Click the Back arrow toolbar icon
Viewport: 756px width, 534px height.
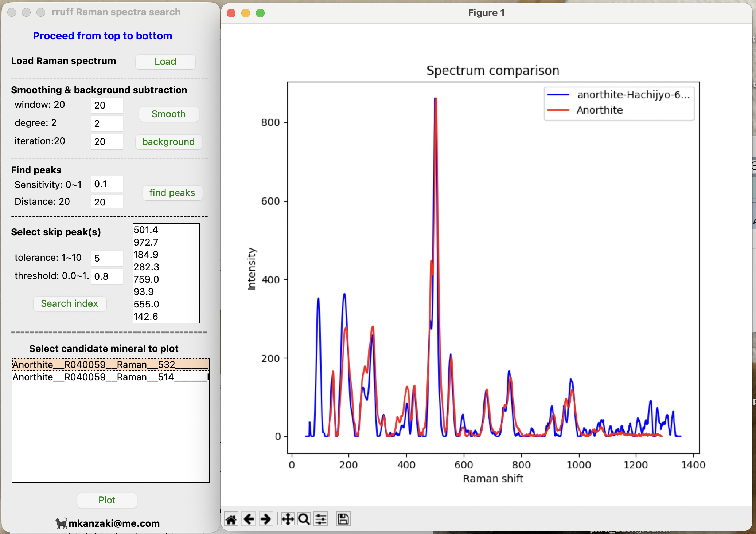249,519
